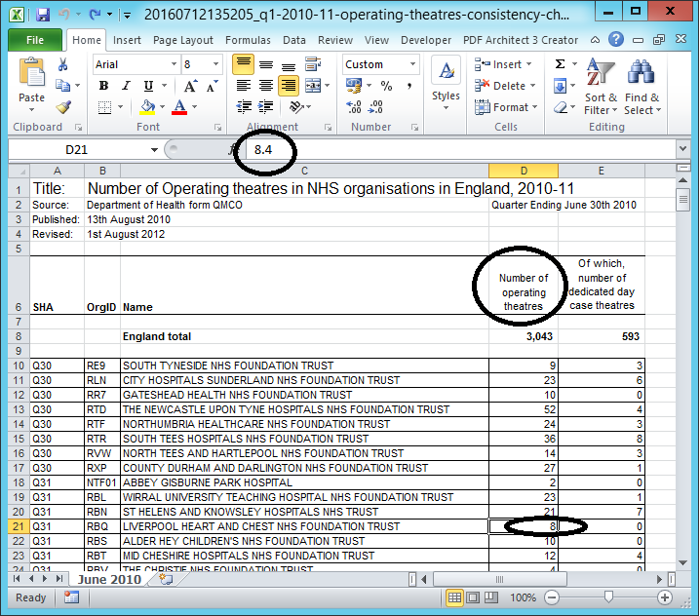The height and width of the screenshot is (616, 700).
Task: Click the Fill down icon in Editing
Action: [560, 85]
